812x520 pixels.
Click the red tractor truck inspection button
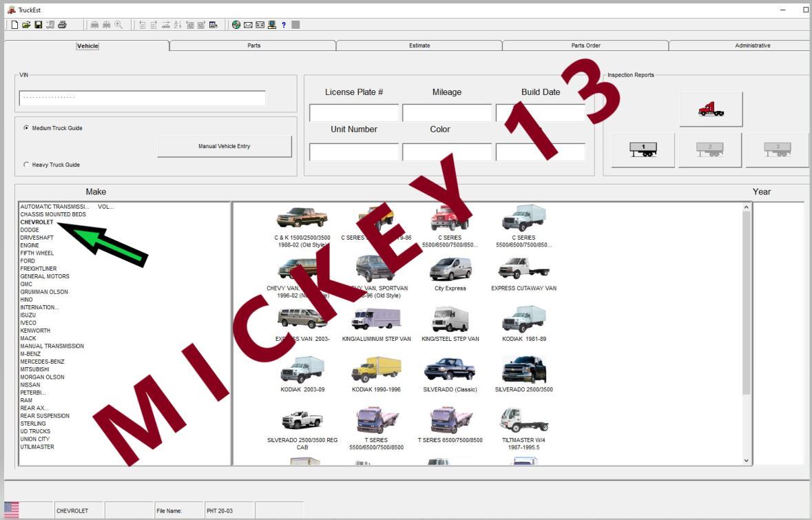[711, 110]
